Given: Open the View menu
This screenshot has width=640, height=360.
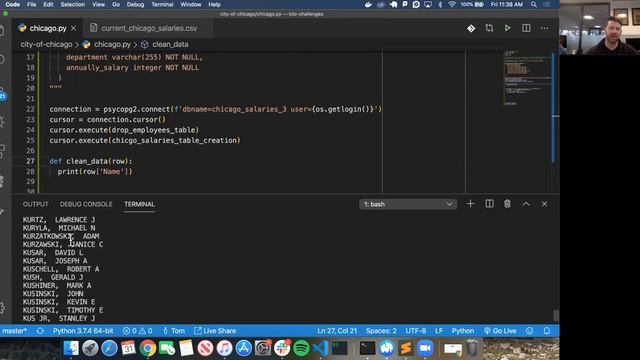Looking at the screenshot, I should click(98, 4).
